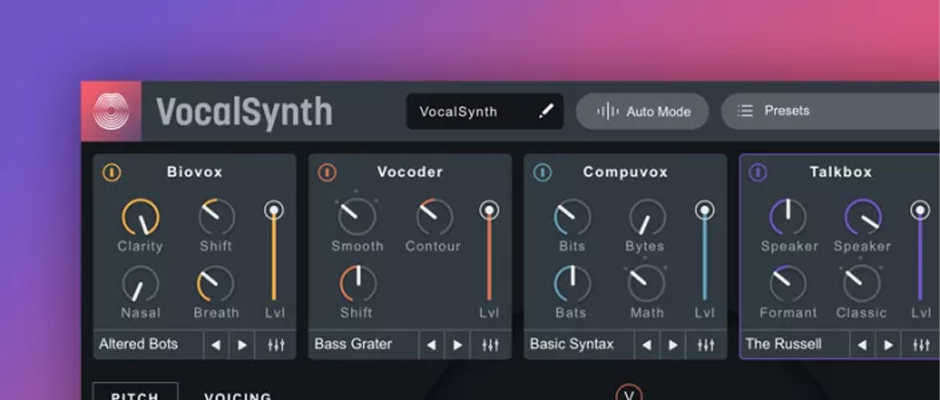The width and height of the screenshot is (940, 400).
Task: Open the Altered Bots preset dropdown
Action: (x=148, y=345)
